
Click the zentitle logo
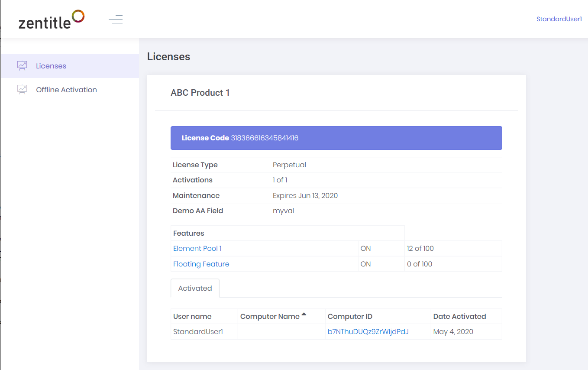(52, 19)
